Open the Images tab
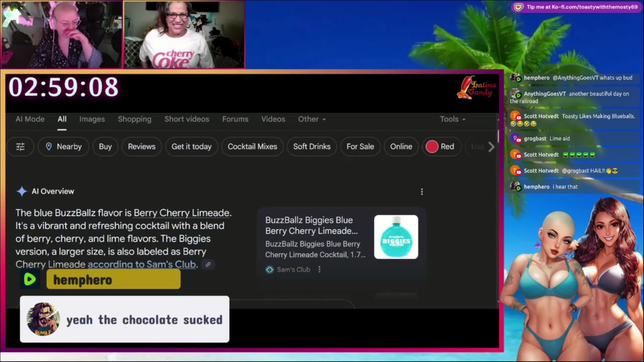The width and height of the screenshot is (644, 362). click(x=92, y=119)
